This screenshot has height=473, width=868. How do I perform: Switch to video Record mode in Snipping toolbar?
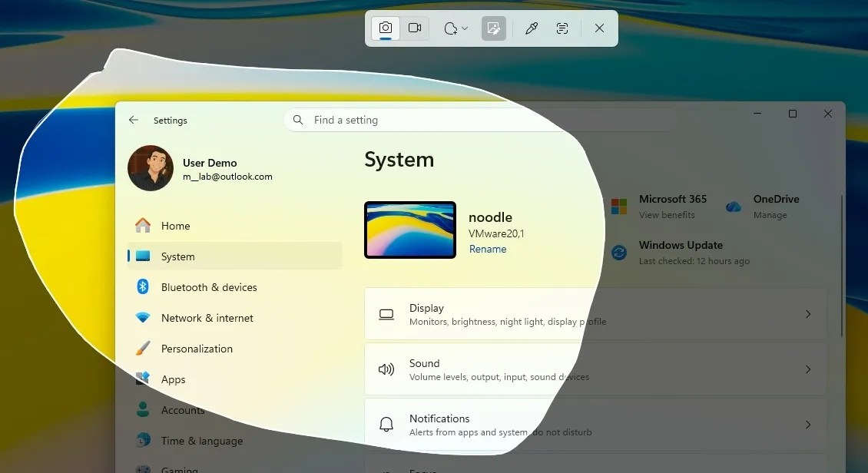point(415,28)
